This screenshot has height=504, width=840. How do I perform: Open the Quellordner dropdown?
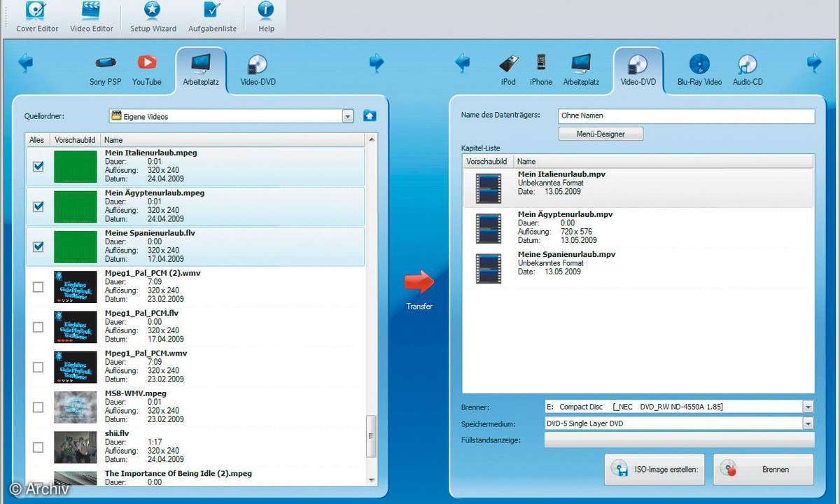[348, 116]
